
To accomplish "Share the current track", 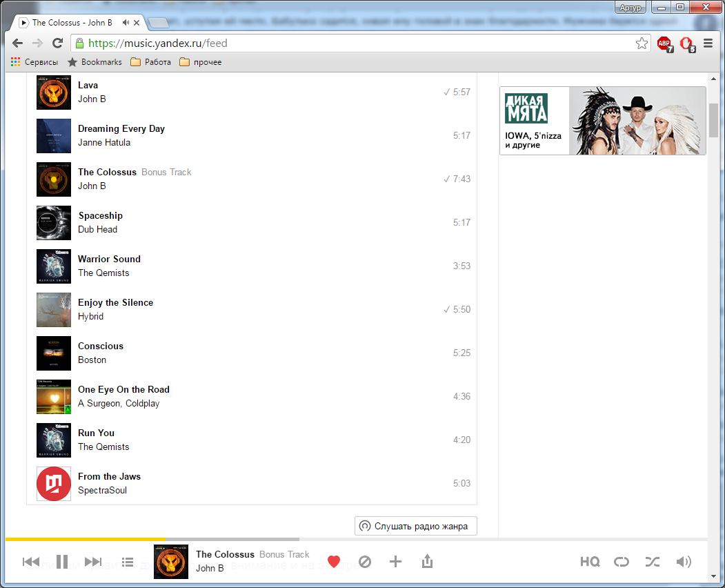I will [x=427, y=561].
